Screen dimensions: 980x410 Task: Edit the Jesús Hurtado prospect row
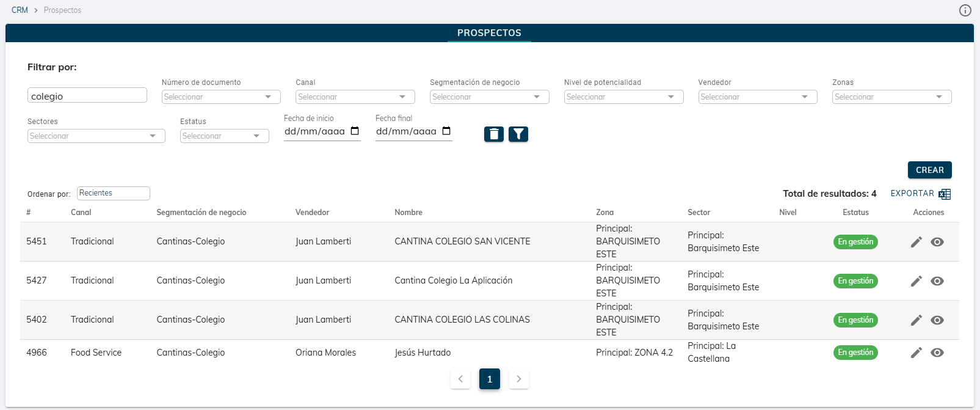916,353
